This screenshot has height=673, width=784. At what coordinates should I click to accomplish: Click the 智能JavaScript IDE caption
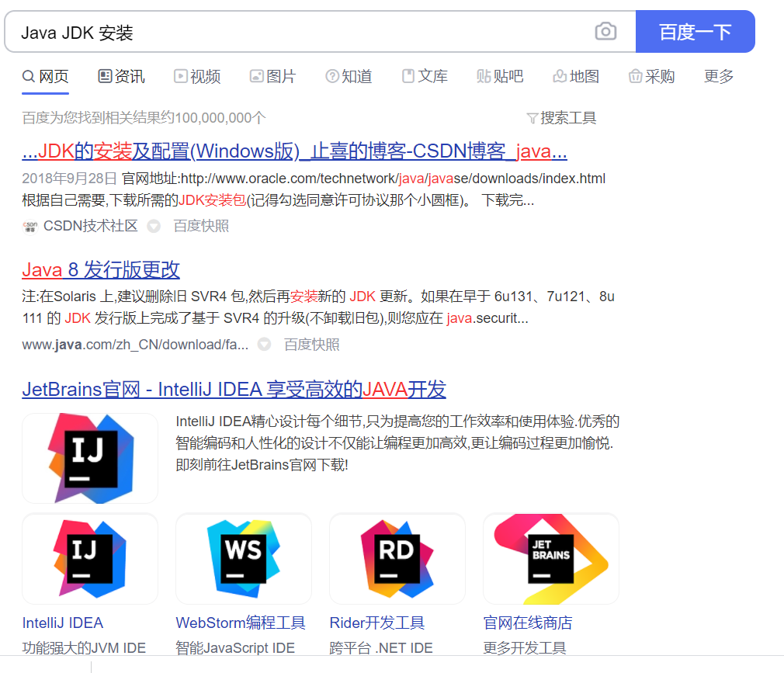click(x=235, y=648)
